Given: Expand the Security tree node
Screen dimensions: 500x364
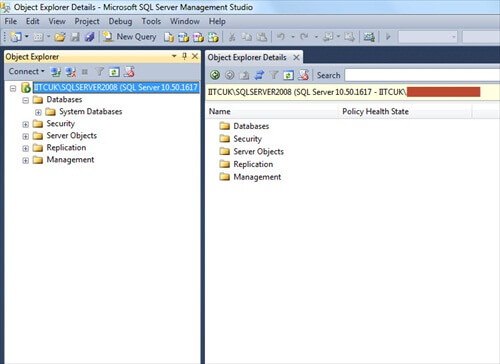Looking at the screenshot, I should (26, 124).
